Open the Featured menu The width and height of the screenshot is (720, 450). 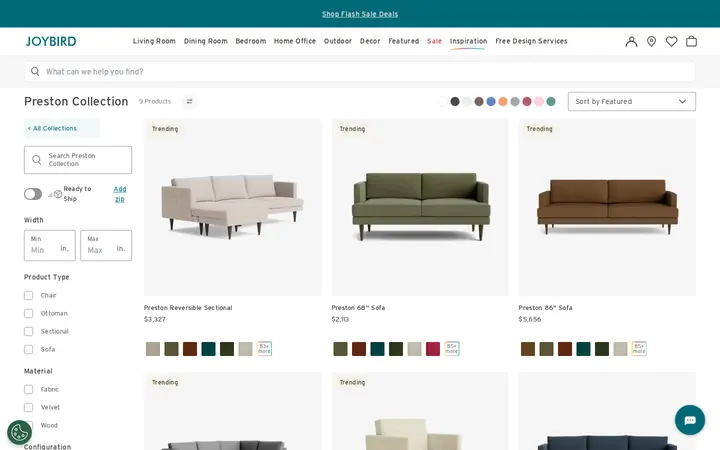(404, 41)
